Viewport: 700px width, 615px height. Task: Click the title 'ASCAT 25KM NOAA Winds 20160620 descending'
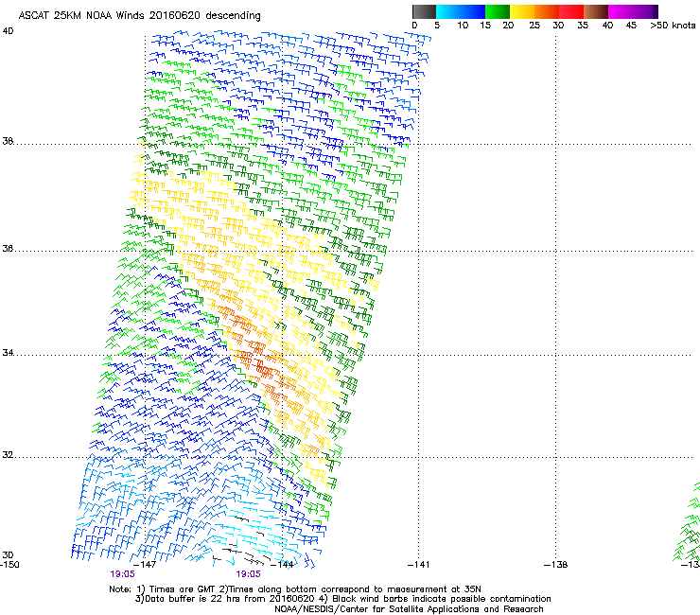[139, 15]
